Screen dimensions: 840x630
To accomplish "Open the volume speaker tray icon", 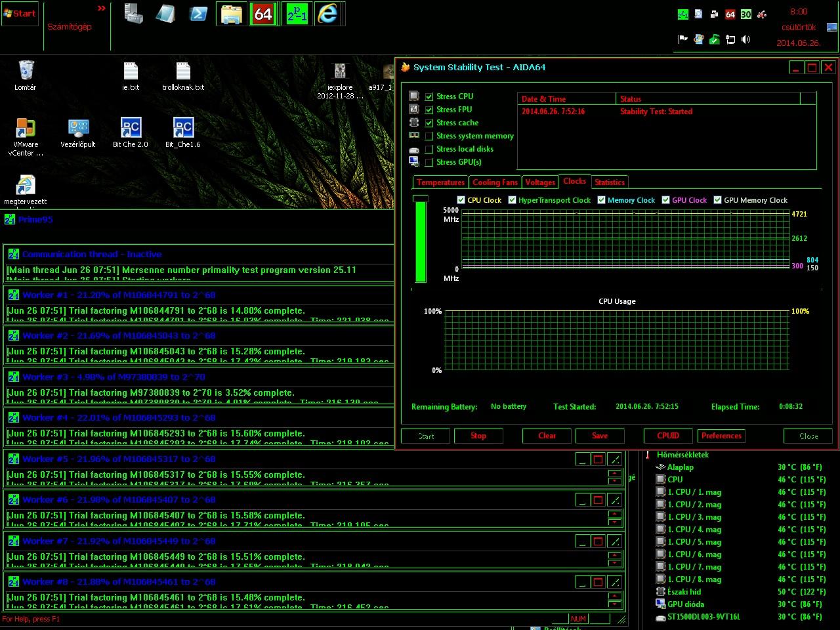I will point(746,39).
